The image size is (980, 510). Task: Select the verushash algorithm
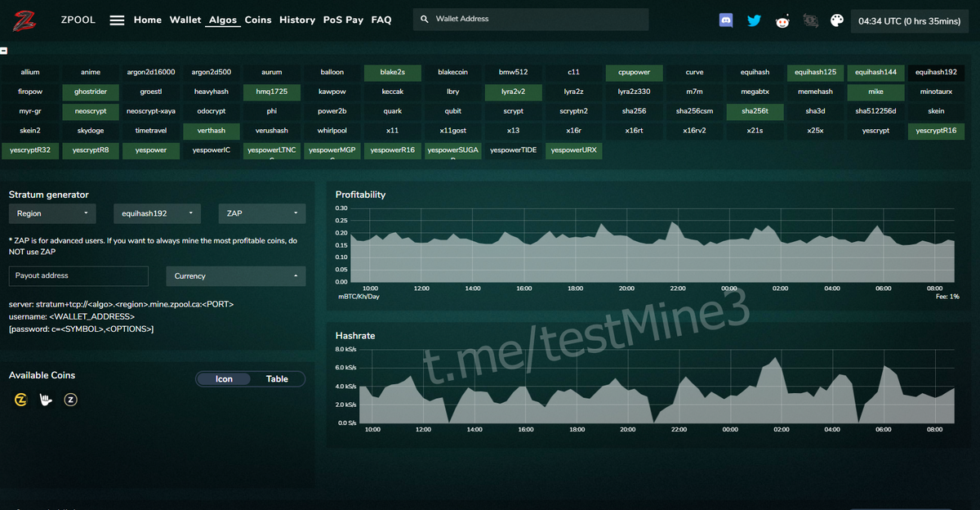(x=272, y=131)
